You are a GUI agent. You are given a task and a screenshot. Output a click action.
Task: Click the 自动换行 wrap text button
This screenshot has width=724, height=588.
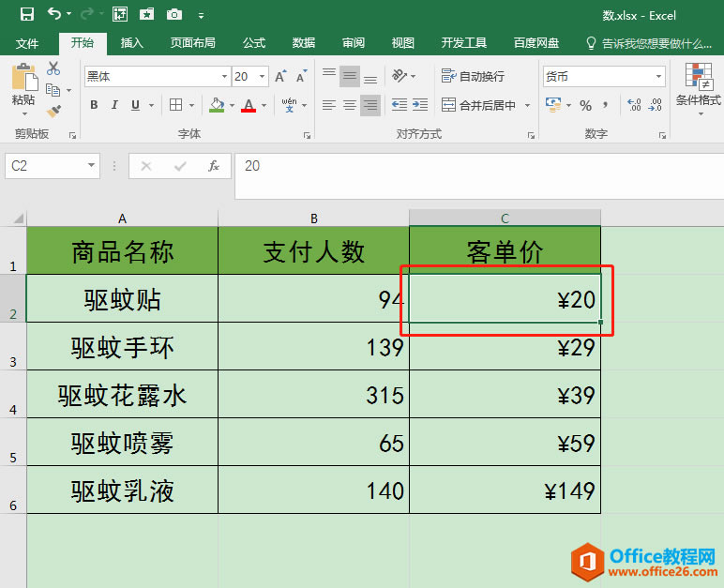(x=473, y=77)
